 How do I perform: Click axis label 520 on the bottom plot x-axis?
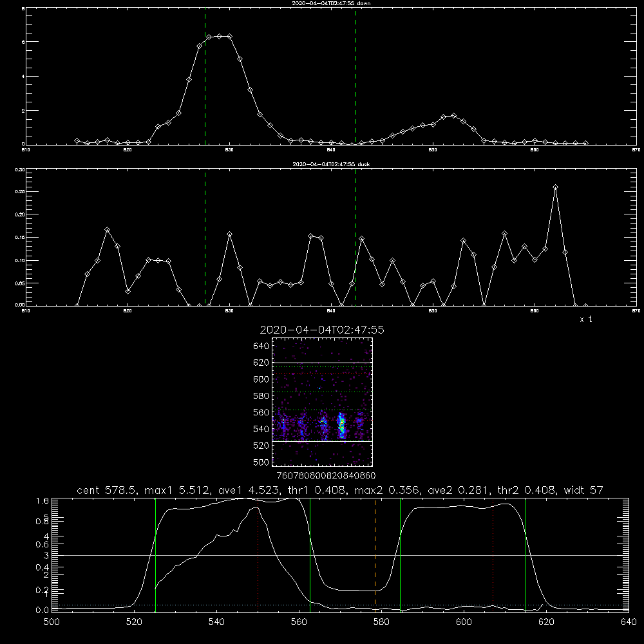tap(134, 622)
